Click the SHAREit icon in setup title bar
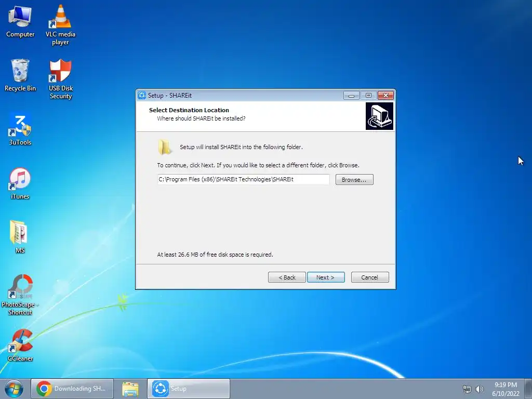The width and height of the screenshot is (532, 399). point(142,96)
